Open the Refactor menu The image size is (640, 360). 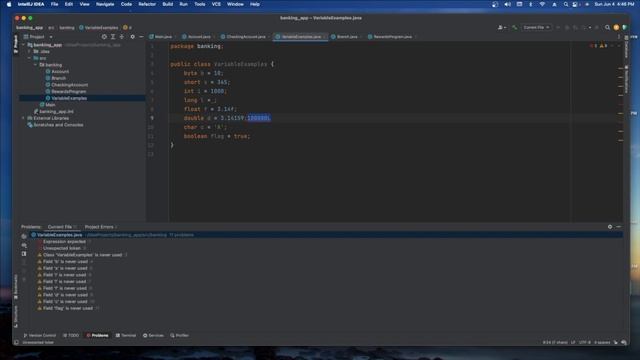tap(147, 4)
